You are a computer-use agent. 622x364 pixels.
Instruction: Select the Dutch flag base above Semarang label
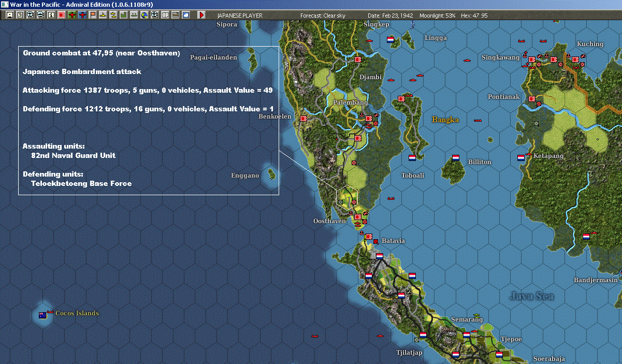pos(466,334)
